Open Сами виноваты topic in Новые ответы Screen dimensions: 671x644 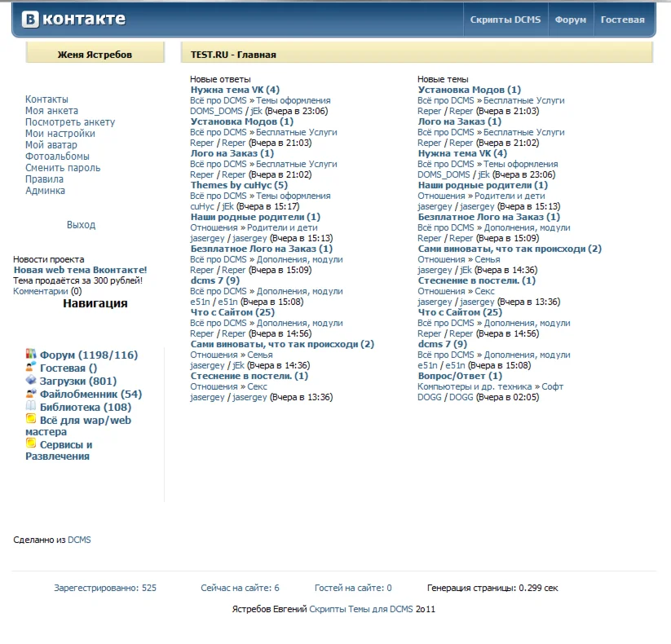click(x=282, y=344)
